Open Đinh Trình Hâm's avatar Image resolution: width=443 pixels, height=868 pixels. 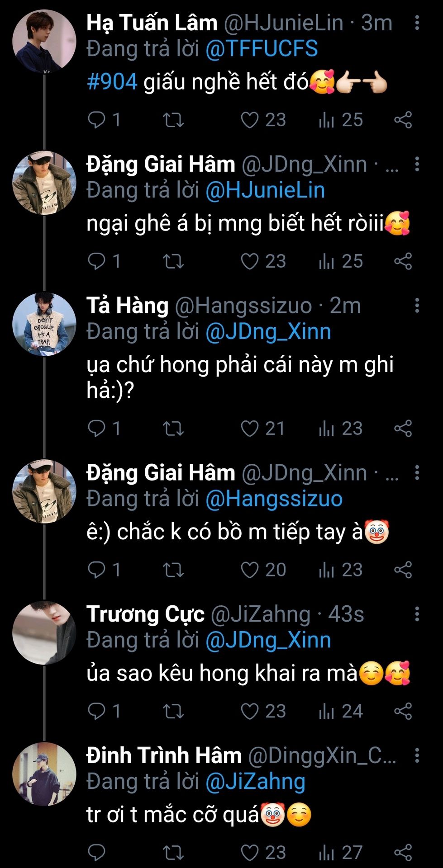[x=44, y=774]
